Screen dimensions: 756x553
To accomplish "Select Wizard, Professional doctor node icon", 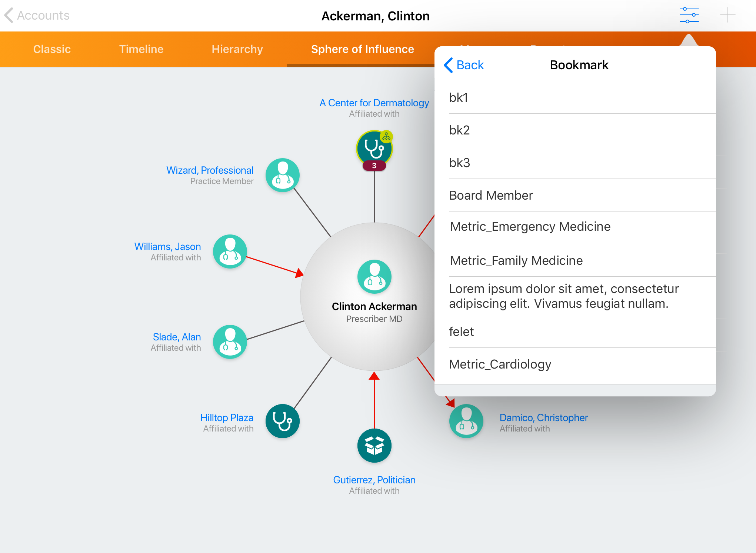I will pos(282,175).
